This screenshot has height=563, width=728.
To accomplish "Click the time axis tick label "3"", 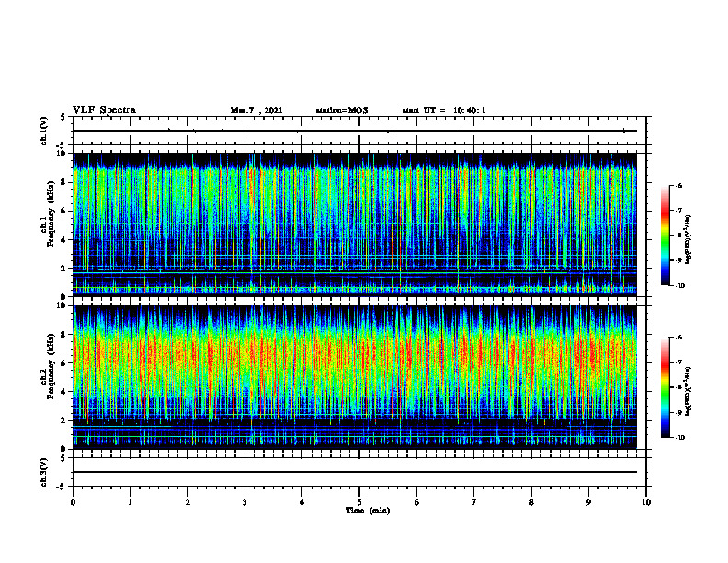I will (245, 502).
